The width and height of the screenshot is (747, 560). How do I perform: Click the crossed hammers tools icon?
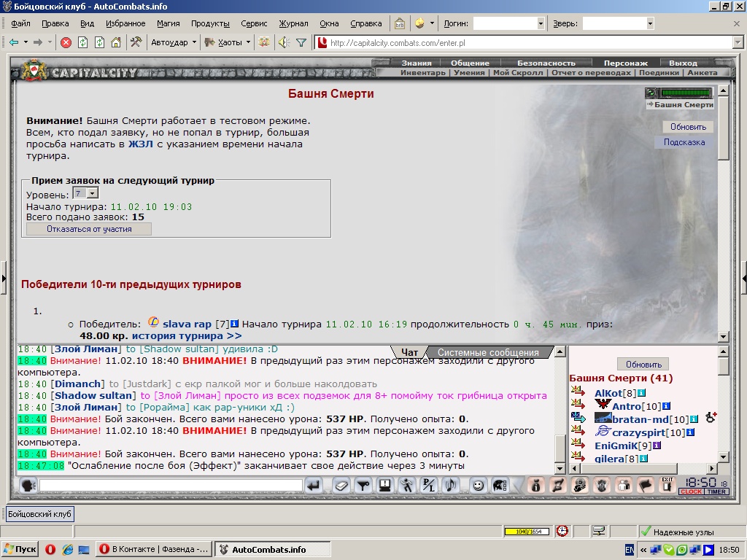tap(136, 42)
